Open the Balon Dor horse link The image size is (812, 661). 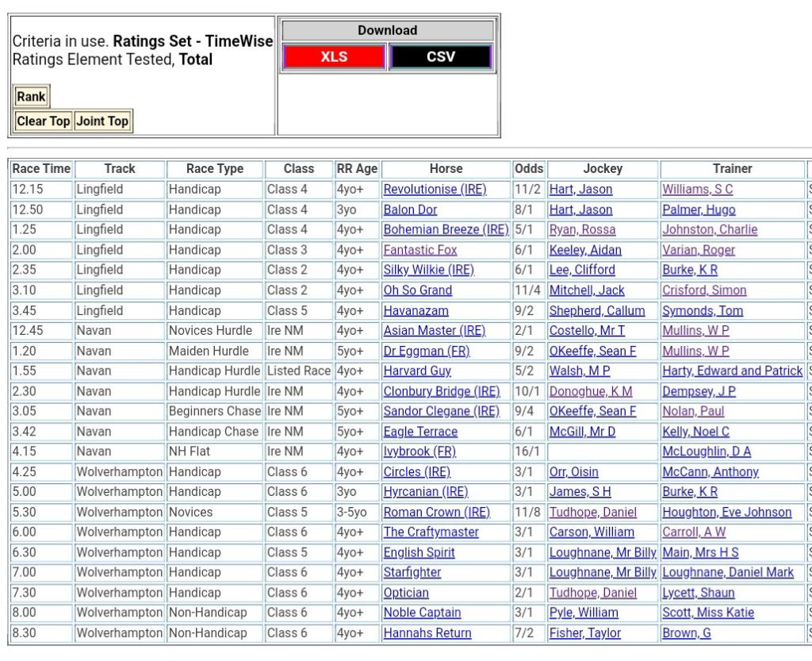410,210
